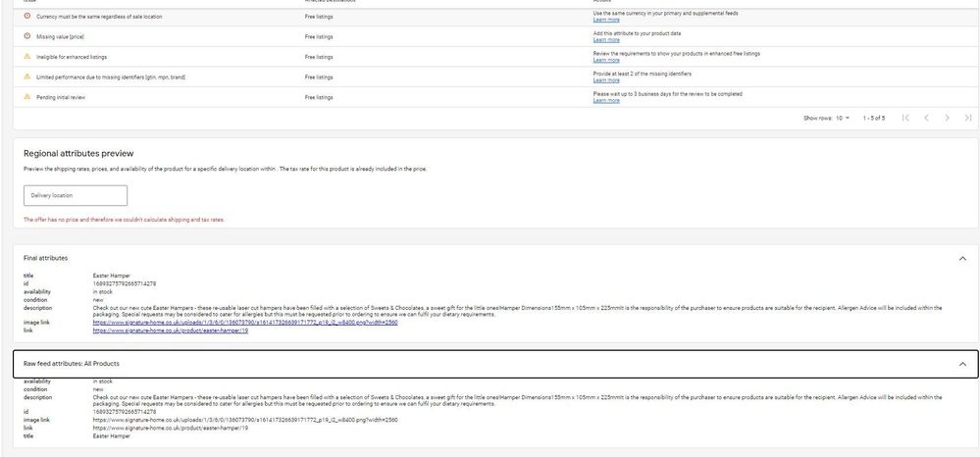This screenshot has height=457, width=980.
Task: Open Learn more for enhanced listings requirements
Action: (x=606, y=60)
